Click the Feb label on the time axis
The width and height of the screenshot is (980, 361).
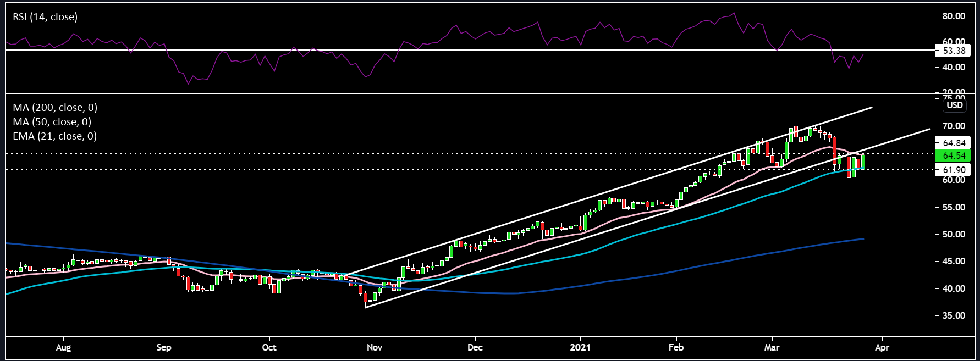[676, 347]
